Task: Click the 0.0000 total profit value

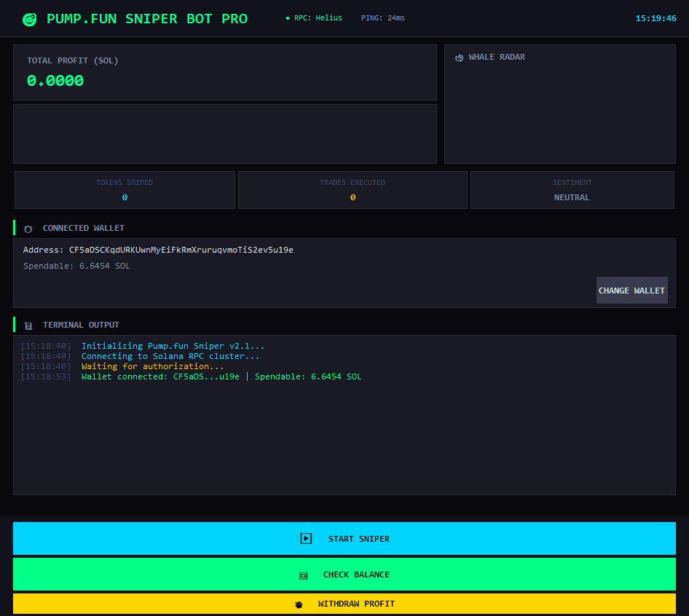Action: coord(55,81)
